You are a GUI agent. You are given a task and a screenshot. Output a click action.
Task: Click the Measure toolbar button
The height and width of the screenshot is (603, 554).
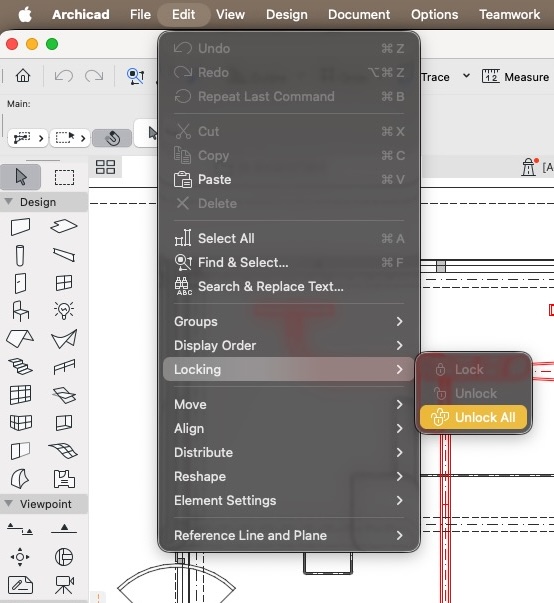pyautogui.click(x=515, y=77)
